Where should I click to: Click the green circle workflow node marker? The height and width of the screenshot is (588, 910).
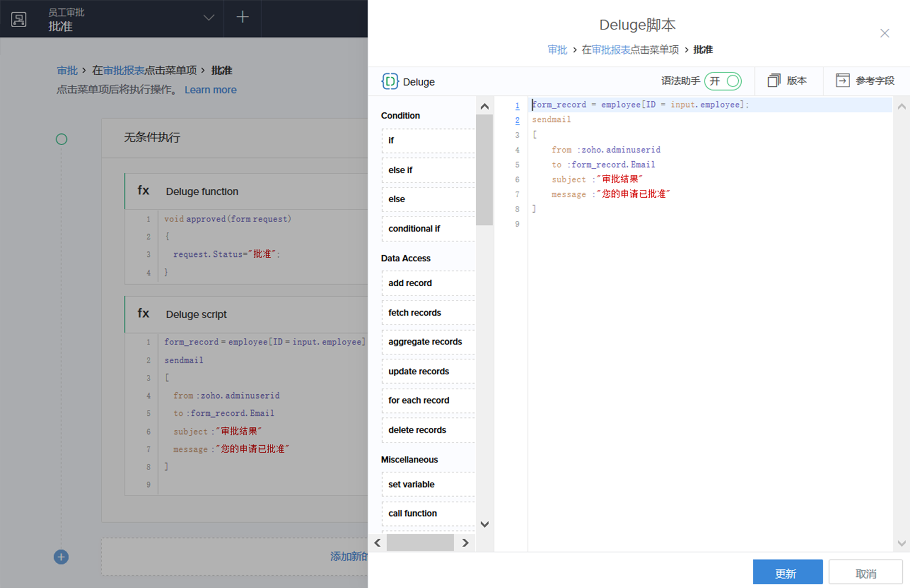(61, 140)
